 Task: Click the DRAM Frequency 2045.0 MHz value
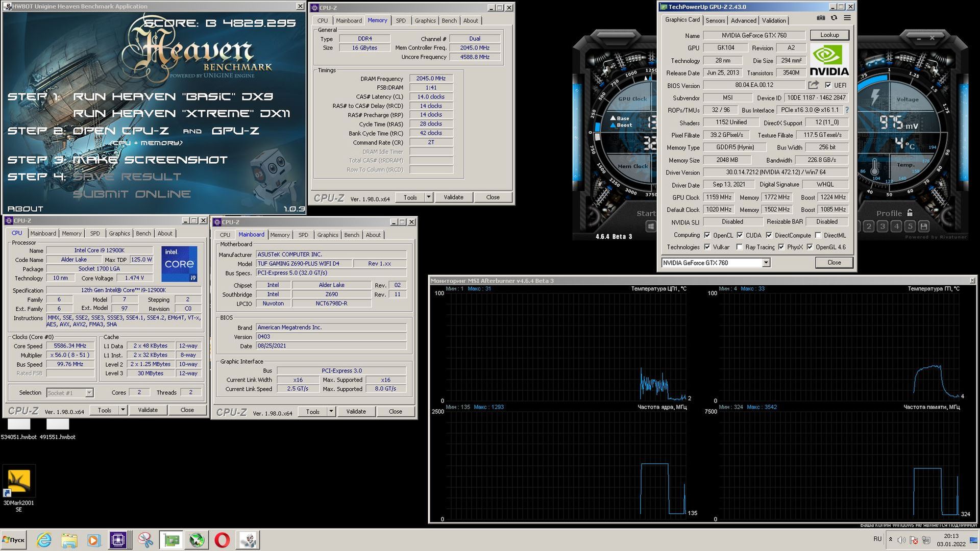(x=431, y=79)
